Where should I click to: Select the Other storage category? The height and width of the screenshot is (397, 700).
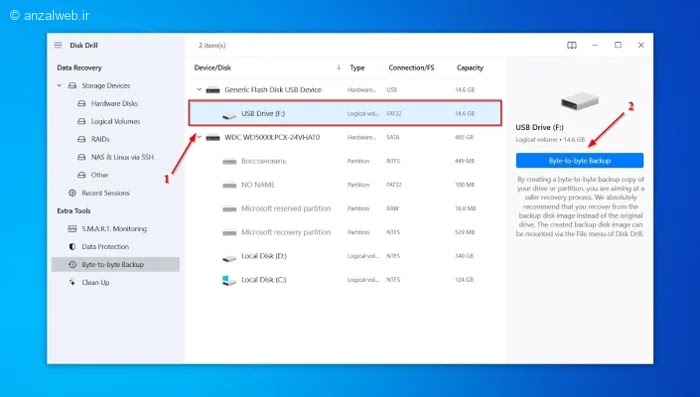[100, 175]
